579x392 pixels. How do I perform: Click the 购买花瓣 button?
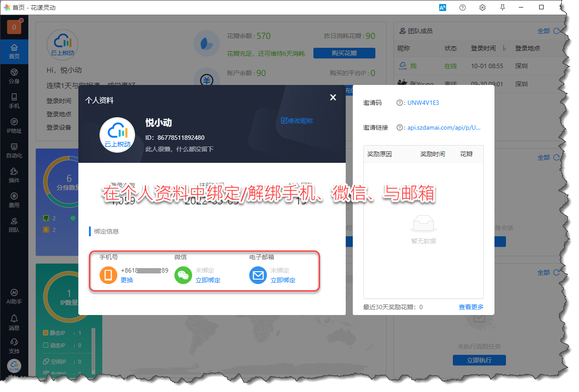coord(344,53)
